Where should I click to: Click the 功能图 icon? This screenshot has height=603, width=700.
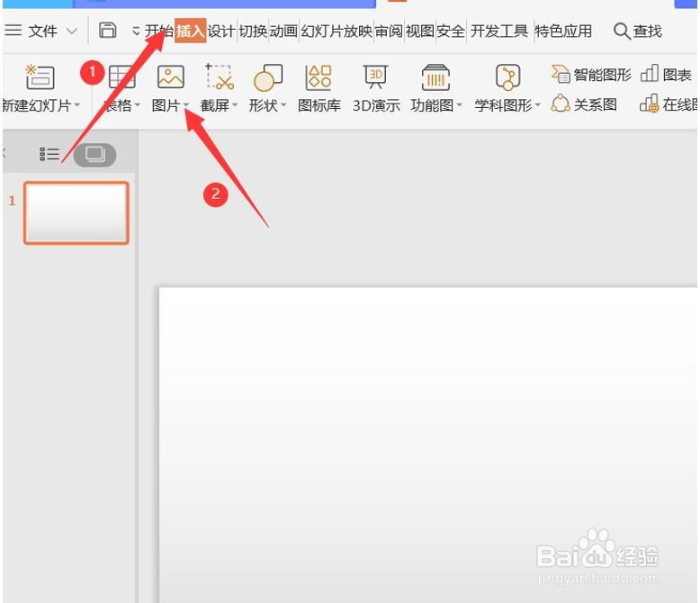coord(435,76)
